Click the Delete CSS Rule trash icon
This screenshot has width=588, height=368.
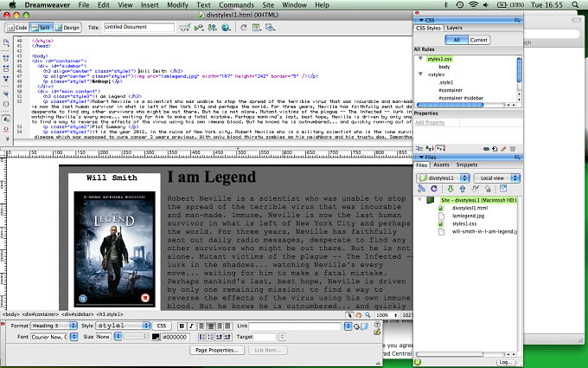pos(513,149)
